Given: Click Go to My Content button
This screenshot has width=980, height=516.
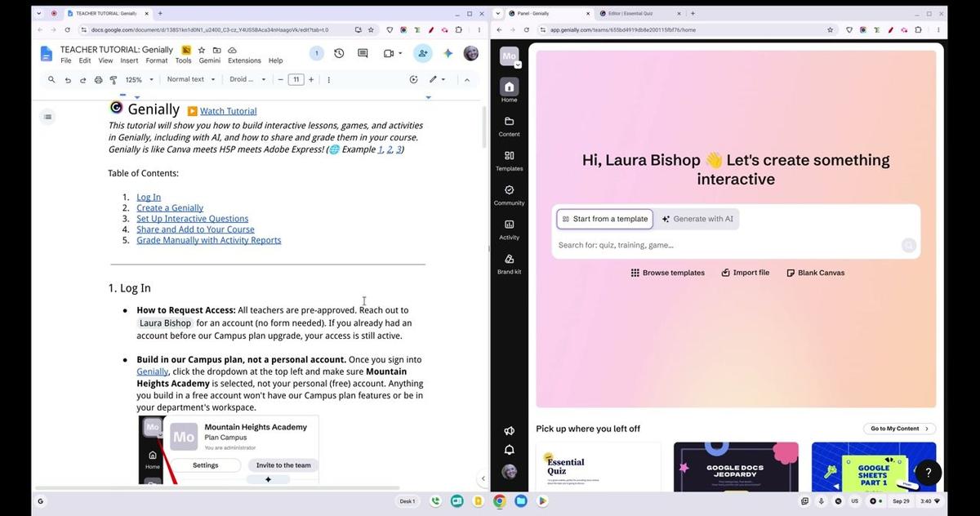Looking at the screenshot, I should point(899,429).
